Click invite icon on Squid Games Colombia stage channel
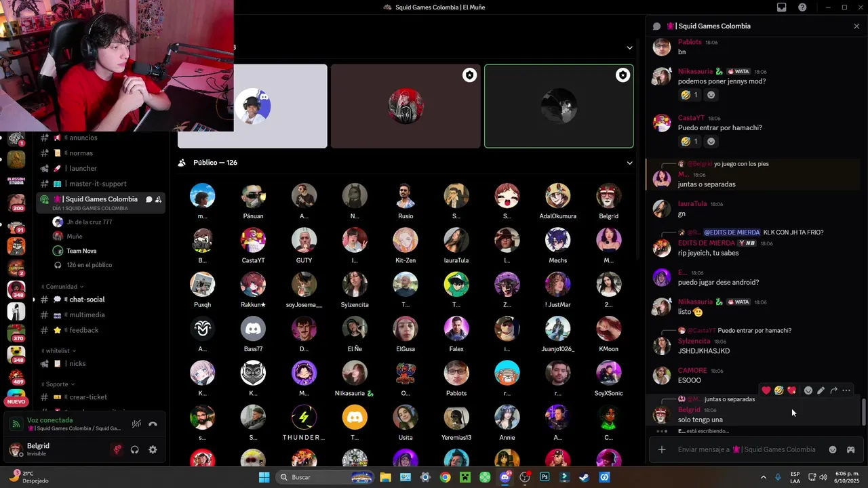 coord(158,199)
